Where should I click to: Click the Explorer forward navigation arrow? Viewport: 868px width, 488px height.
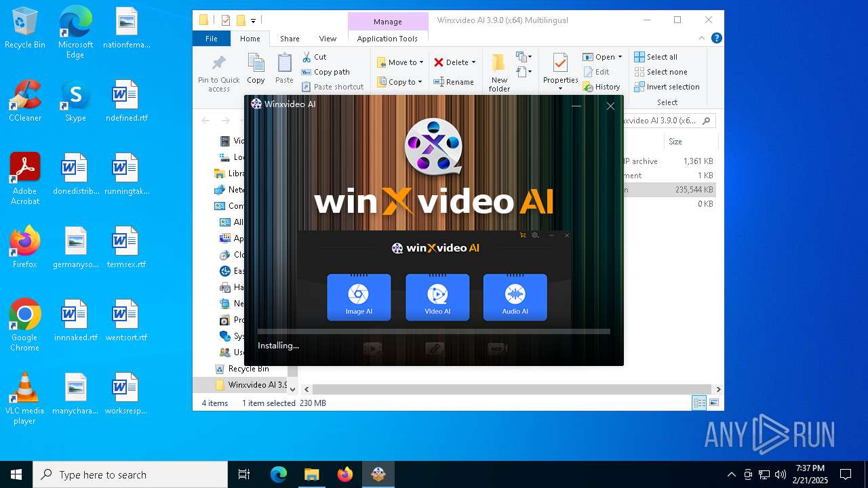pos(226,121)
